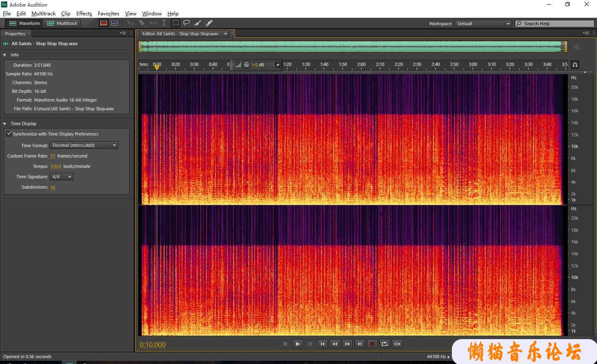Viewport: 597px width, 364px height.
Task: Select the Lasso Selection tool
Action: [x=187, y=23]
